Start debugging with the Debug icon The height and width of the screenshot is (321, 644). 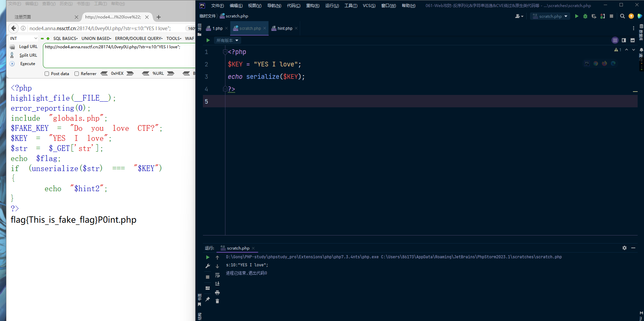pos(585,16)
